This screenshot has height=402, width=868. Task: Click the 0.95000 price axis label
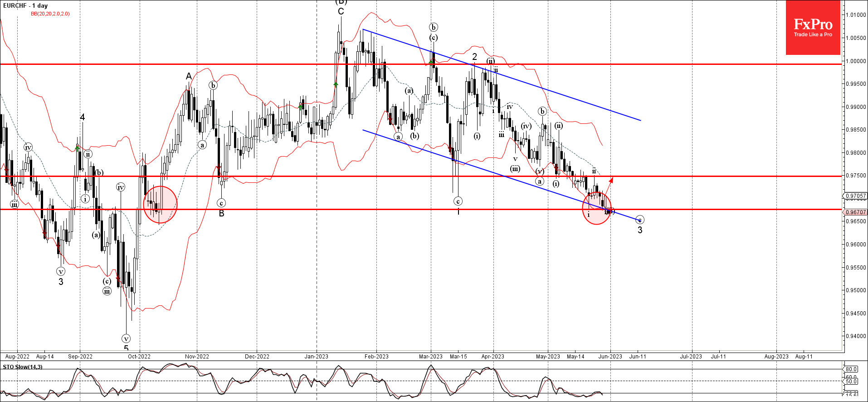[x=856, y=290]
